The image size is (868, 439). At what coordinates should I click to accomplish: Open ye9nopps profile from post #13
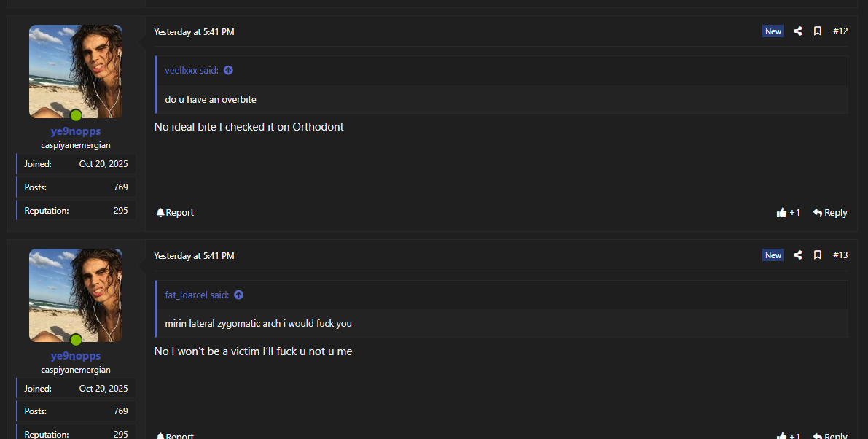tap(76, 356)
